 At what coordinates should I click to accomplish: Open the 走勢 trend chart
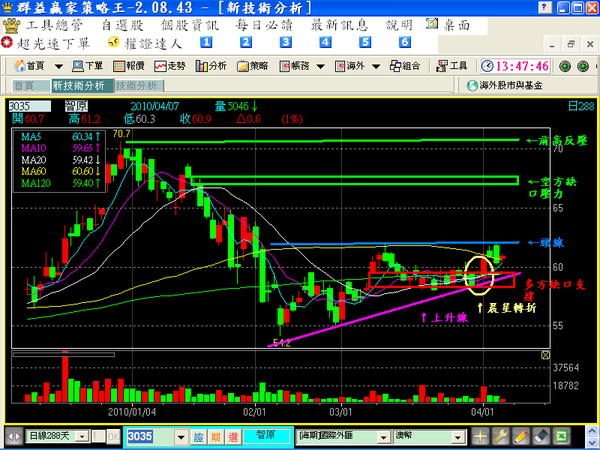coord(170,66)
